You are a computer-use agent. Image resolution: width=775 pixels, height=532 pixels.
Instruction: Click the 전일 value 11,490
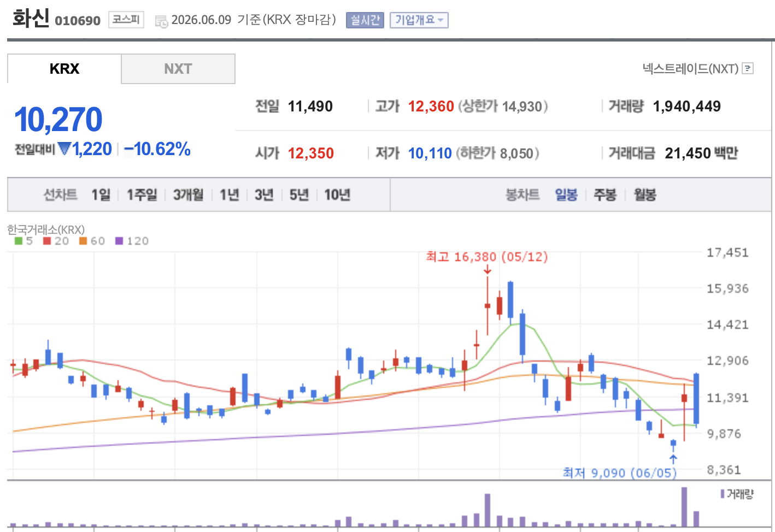pyautogui.click(x=310, y=106)
